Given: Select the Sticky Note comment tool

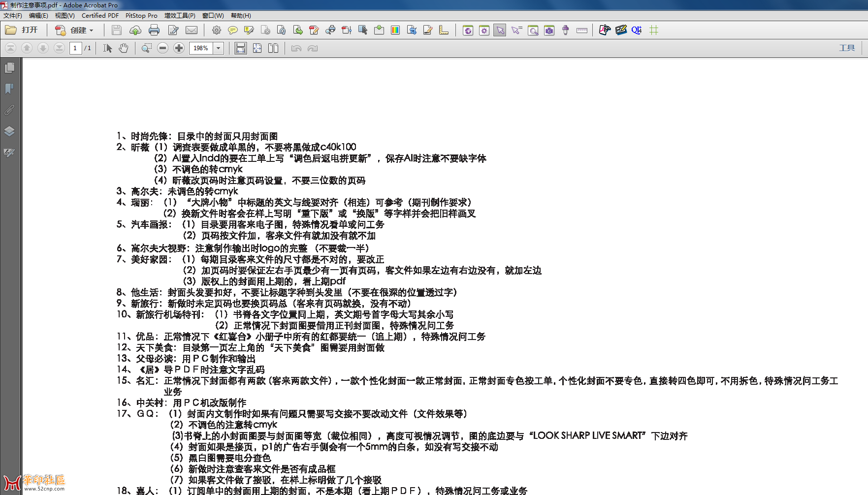Looking at the screenshot, I should 233,30.
